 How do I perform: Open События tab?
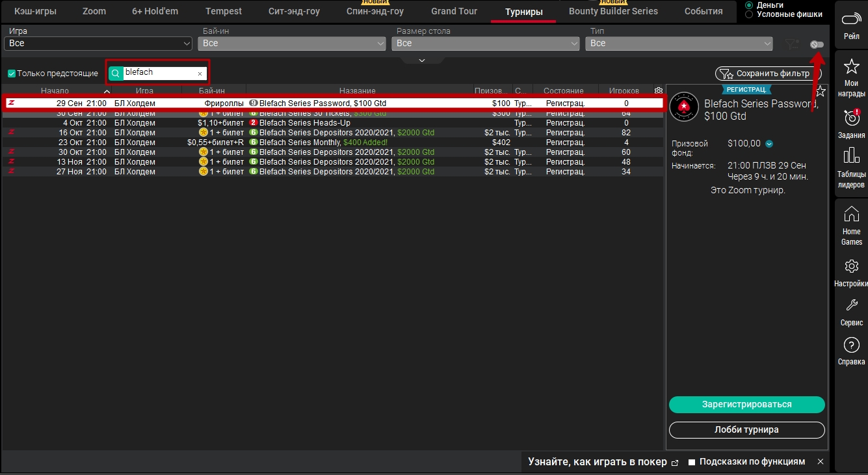(x=704, y=11)
